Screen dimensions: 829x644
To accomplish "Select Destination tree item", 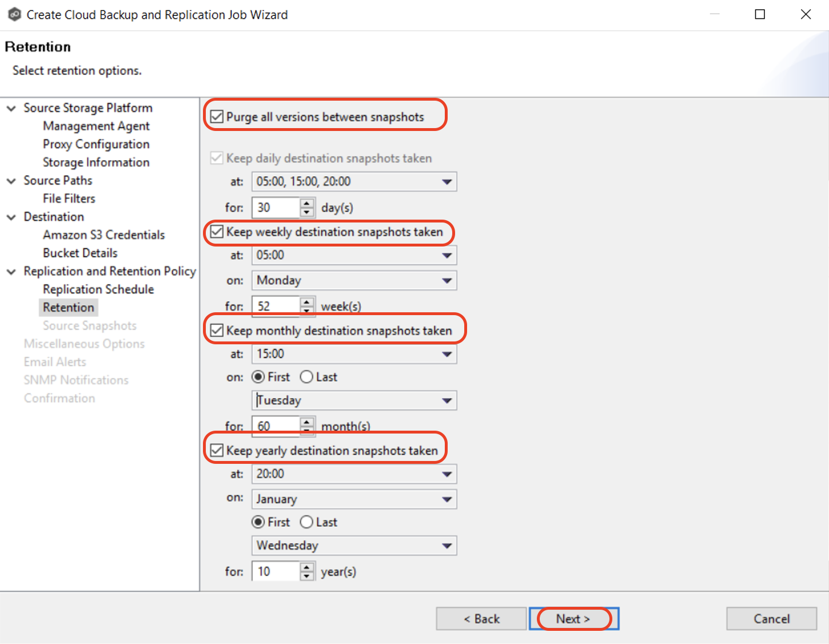I will (54, 217).
